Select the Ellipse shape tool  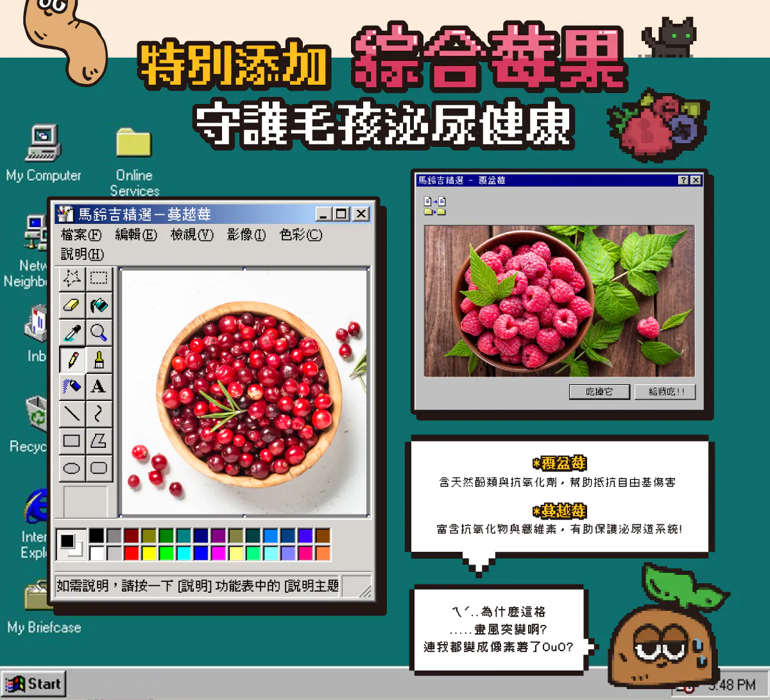[x=72, y=468]
